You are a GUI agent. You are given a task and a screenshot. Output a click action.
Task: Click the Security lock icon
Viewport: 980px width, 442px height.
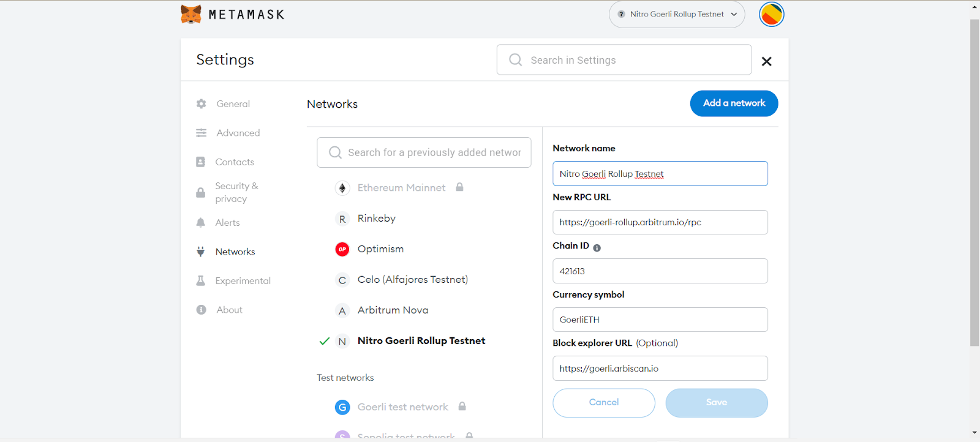pos(200,193)
